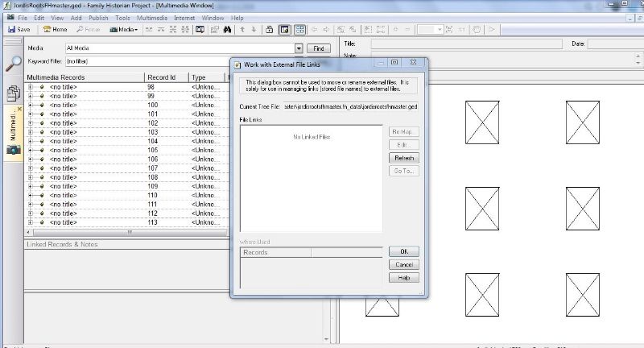Open the Multimedia menu

(x=151, y=17)
